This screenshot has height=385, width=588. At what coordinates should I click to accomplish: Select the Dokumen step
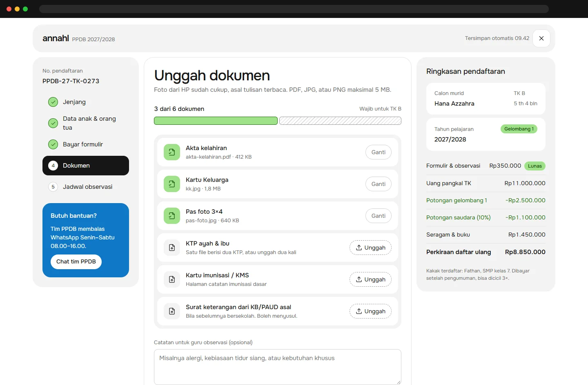point(86,166)
